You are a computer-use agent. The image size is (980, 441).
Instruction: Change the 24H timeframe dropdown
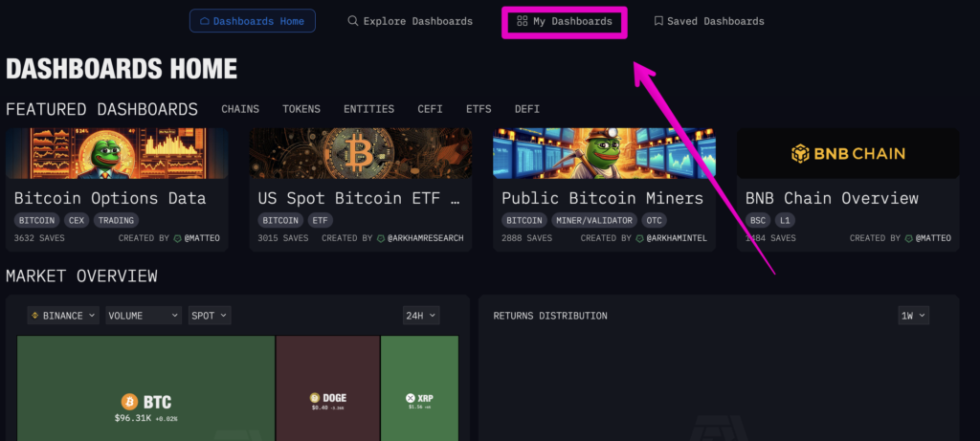click(x=421, y=315)
